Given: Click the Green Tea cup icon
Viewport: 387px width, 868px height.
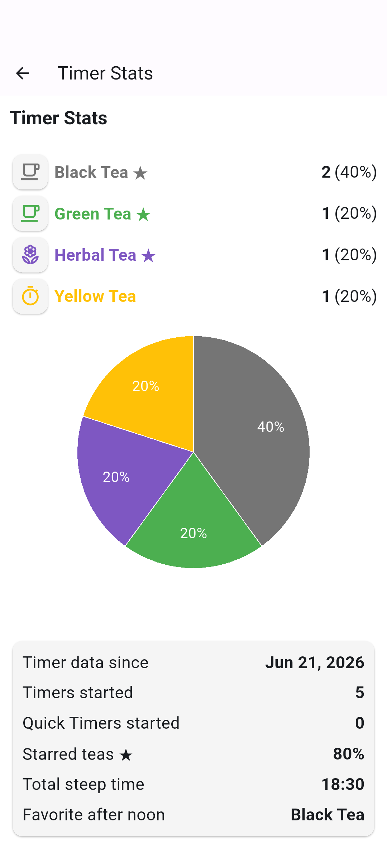Looking at the screenshot, I should pos(30,213).
